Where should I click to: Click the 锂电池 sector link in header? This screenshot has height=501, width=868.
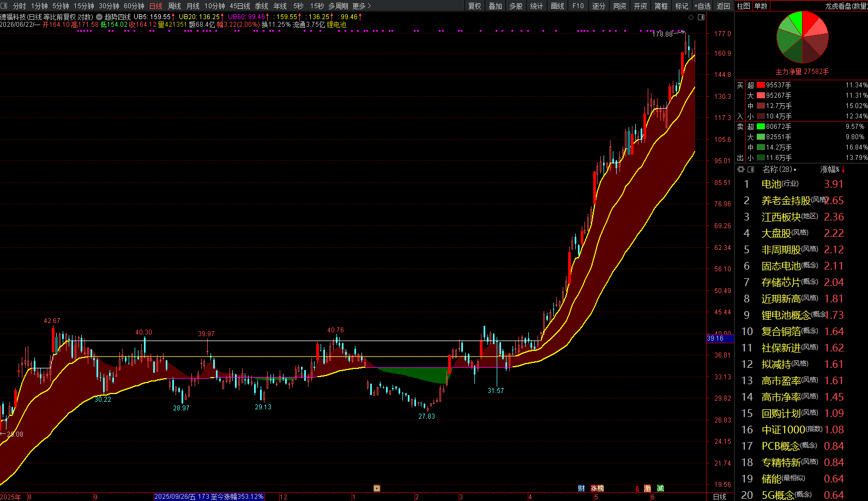tap(336, 25)
